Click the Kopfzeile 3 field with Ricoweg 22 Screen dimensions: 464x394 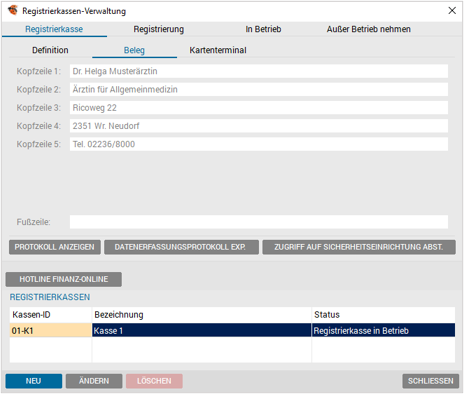tap(259, 108)
